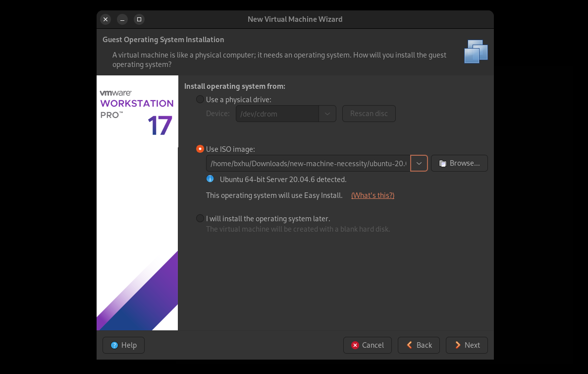Viewport: 588px width, 374px height.
Task: Click the VMware Workstation Pro 17 logo
Action: tap(137, 112)
